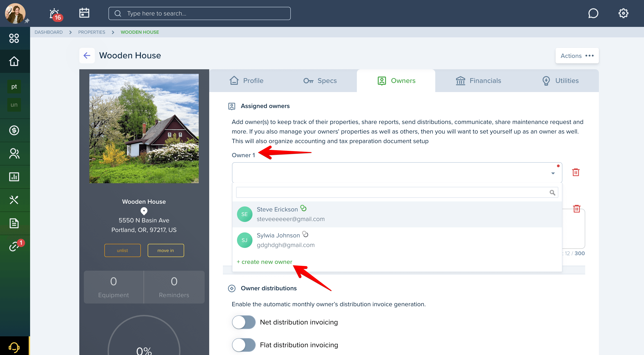The width and height of the screenshot is (644, 355).
Task: Click the linked status icon beside Steve Erickson
Action: tap(303, 208)
